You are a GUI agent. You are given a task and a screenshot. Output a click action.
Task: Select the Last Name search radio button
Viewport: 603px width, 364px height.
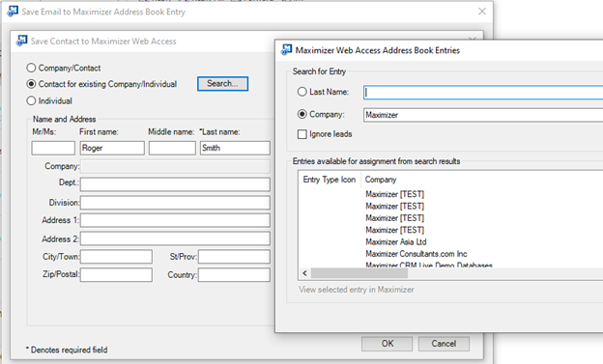tap(302, 92)
